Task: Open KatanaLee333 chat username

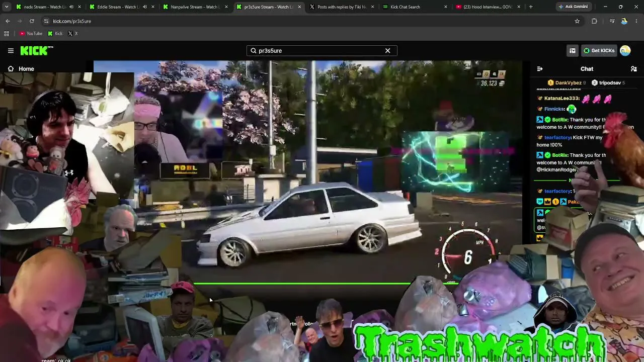Action: (x=562, y=99)
